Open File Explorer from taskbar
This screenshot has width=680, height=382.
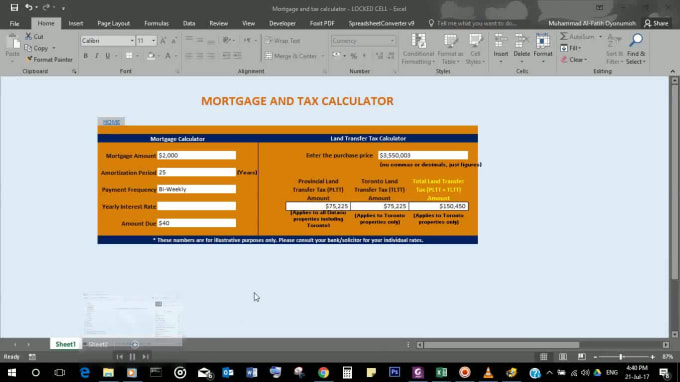108,372
